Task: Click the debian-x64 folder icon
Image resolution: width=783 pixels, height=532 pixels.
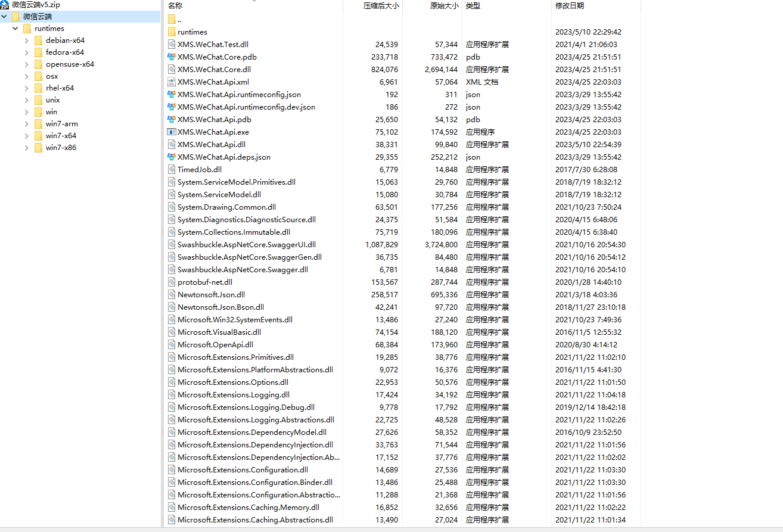Action: (x=39, y=41)
